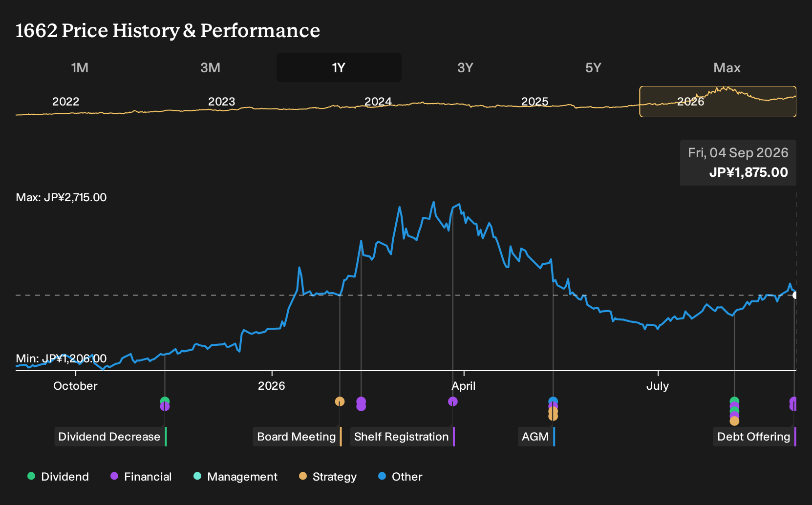Click the purple financial dot above Shelf Registration's right edge
Image resolution: width=812 pixels, height=505 pixels.
(453, 401)
